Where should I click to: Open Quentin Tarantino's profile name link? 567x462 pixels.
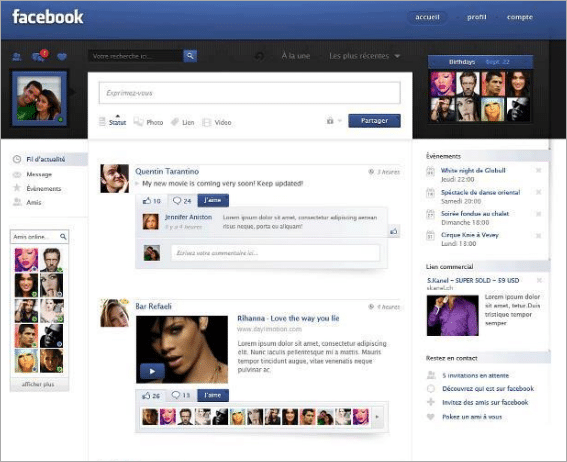coord(167,171)
